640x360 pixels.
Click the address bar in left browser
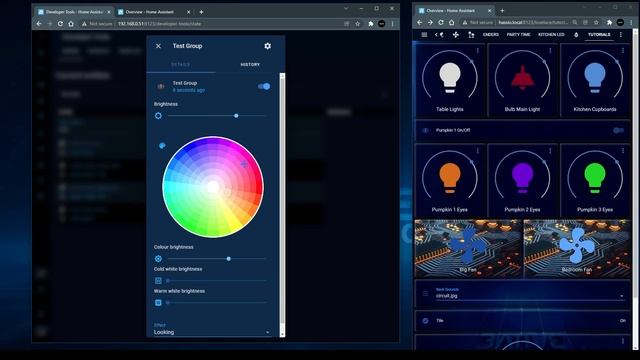(210, 24)
